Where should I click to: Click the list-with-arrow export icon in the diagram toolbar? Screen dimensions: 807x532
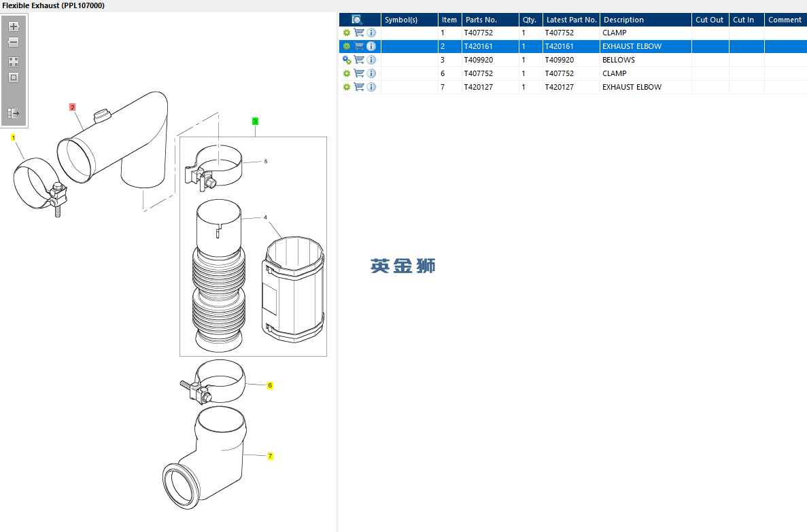coord(14,113)
